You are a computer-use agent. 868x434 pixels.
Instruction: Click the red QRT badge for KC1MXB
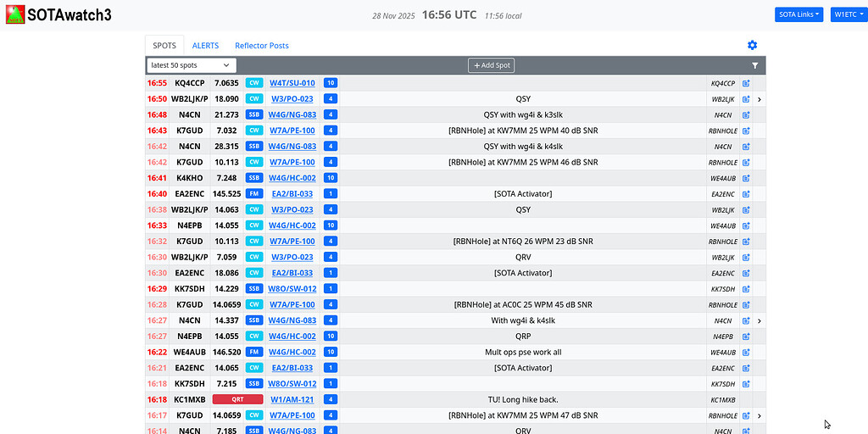tap(237, 400)
